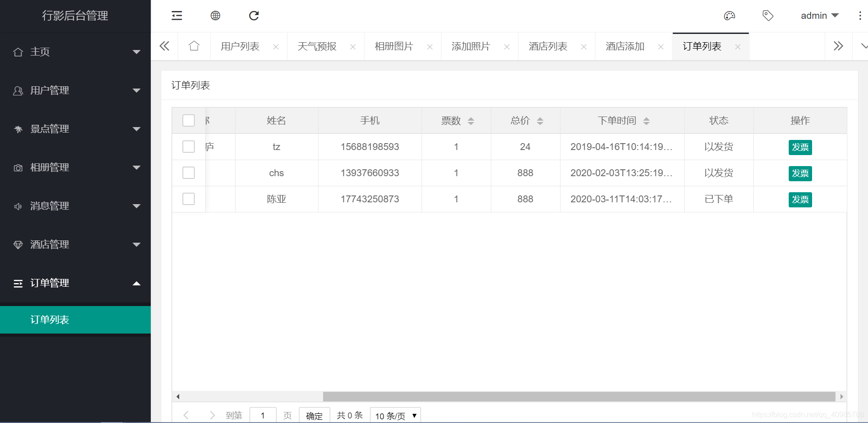Select 订单列表 in the sidebar
The image size is (868, 423).
click(75, 320)
